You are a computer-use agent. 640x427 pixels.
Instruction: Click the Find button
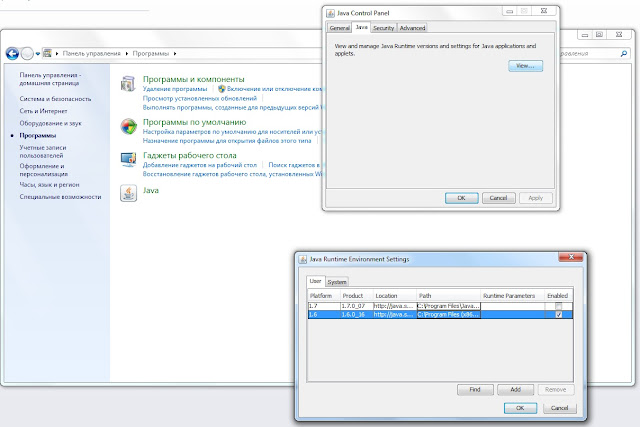pos(475,390)
